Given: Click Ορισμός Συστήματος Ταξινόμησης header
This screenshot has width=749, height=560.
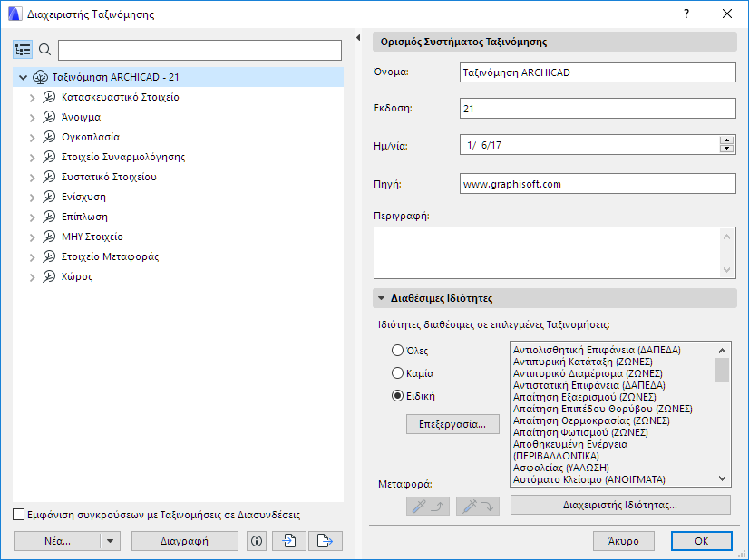Looking at the screenshot, I should (555, 42).
